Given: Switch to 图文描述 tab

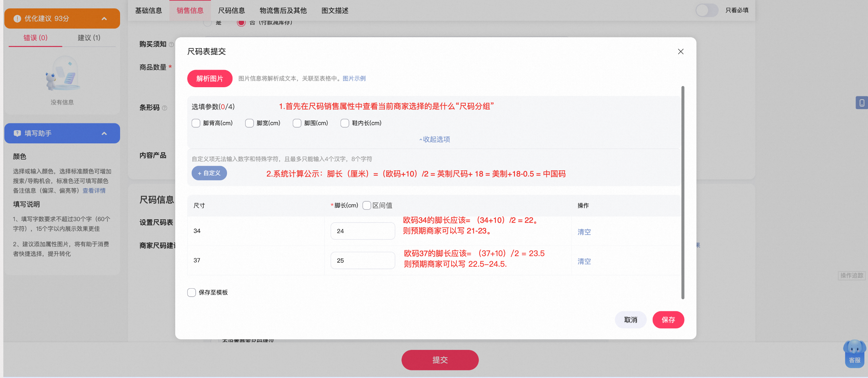Looking at the screenshot, I should (x=335, y=11).
